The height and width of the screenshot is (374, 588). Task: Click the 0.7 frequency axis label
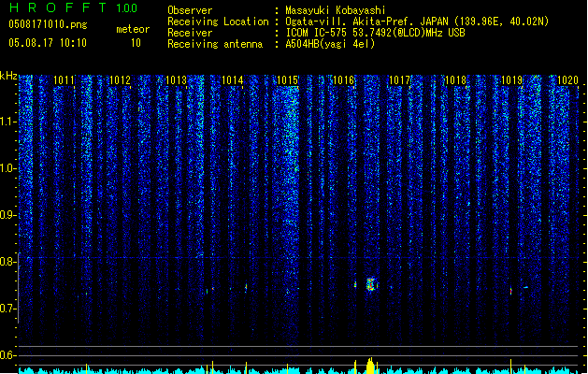(x=7, y=309)
